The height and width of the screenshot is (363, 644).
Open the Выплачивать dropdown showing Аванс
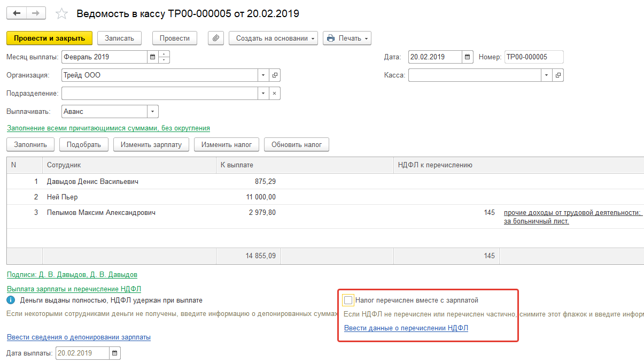[x=153, y=112]
